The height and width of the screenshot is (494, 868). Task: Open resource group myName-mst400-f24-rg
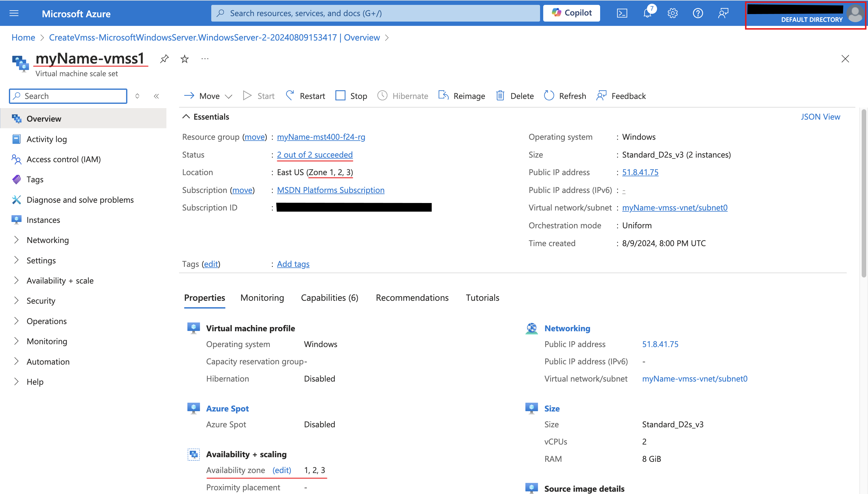point(321,137)
